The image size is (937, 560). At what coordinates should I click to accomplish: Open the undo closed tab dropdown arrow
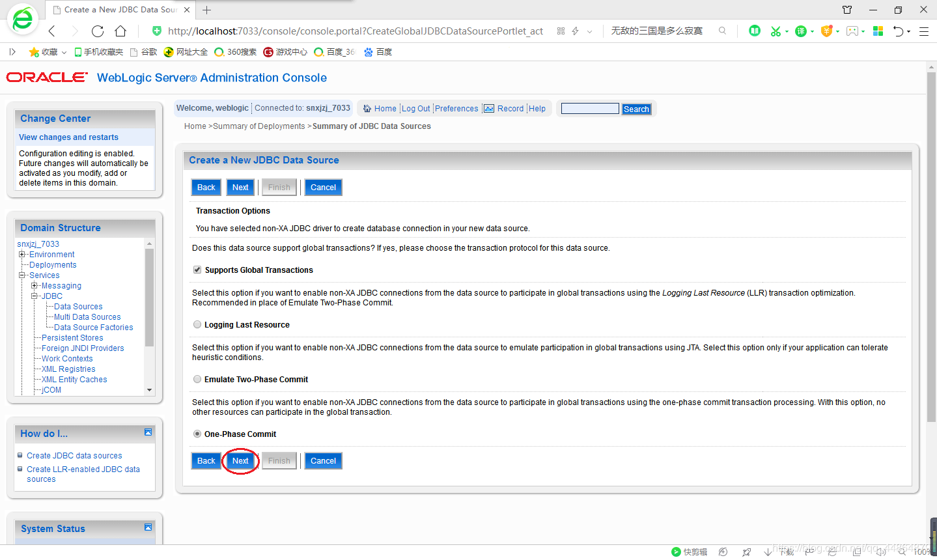(x=909, y=31)
